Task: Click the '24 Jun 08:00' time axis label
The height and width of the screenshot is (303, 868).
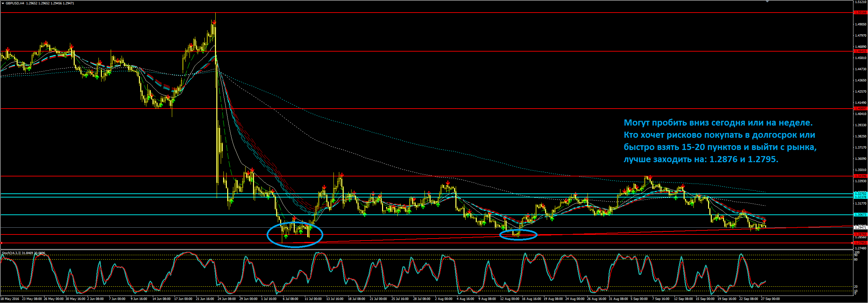Action: click(227, 299)
